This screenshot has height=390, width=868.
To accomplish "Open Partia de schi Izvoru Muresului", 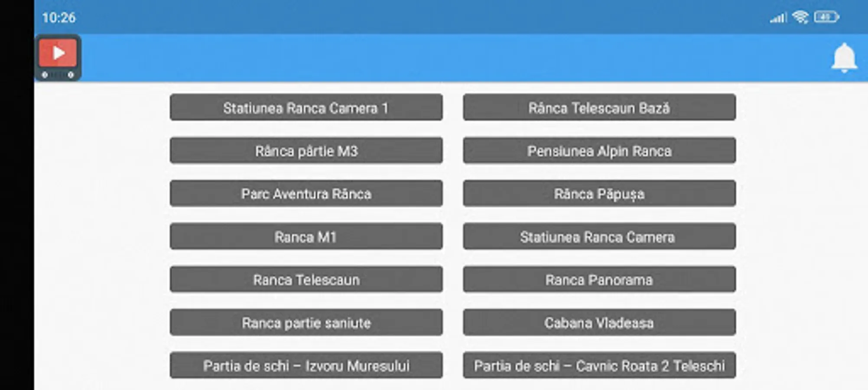I will [x=306, y=365].
